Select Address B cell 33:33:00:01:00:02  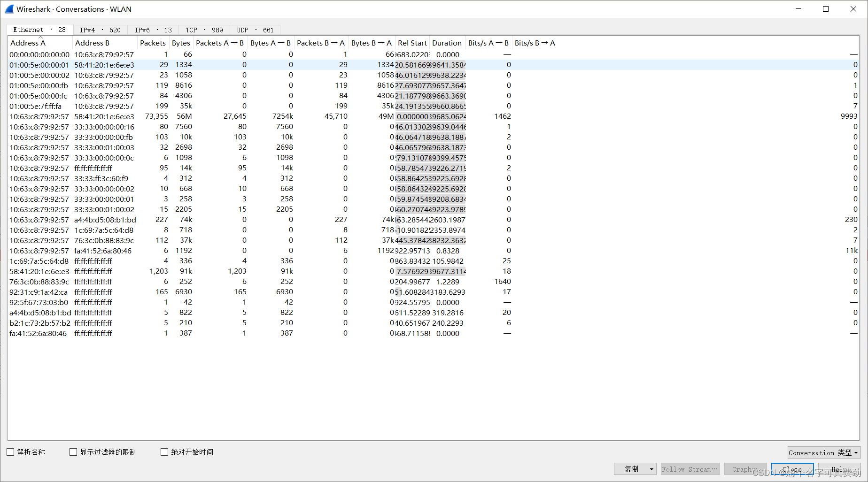tap(104, 209)
